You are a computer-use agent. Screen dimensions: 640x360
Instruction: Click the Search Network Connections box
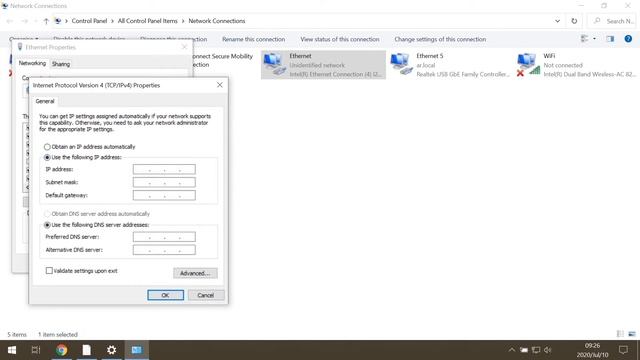coord(612,21)
